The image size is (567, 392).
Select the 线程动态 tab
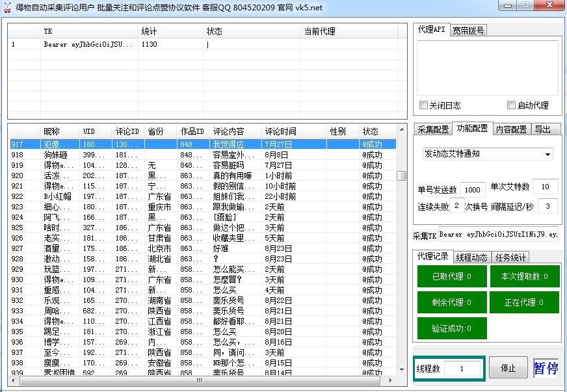[471, 257]
